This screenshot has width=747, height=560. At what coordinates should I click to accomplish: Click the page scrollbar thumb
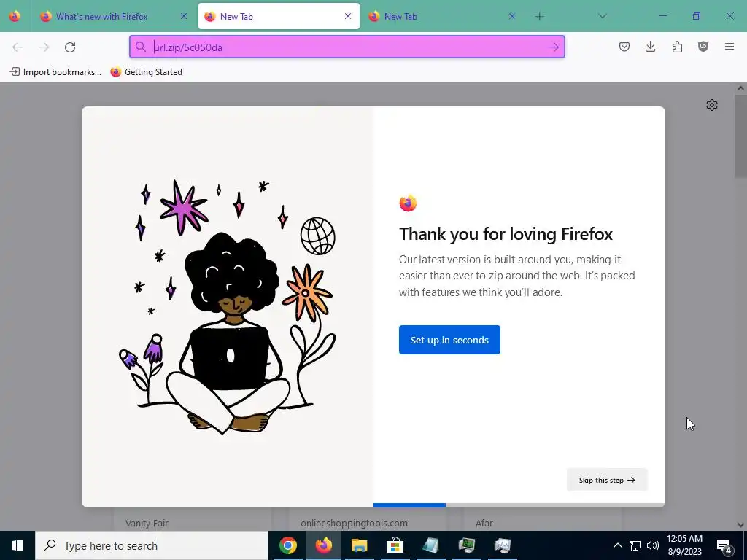[x=740, y=135]
